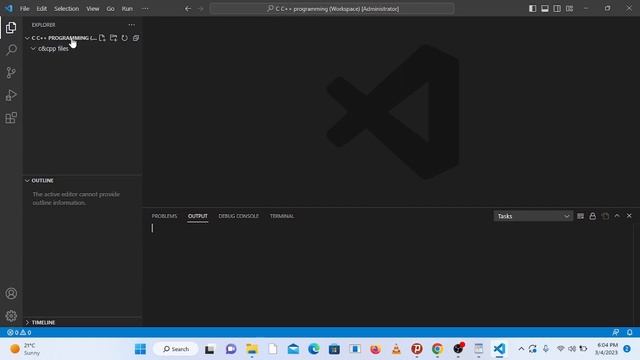Toggle the bottom panel visibility
640x360 pixels.
coord(545,9)
